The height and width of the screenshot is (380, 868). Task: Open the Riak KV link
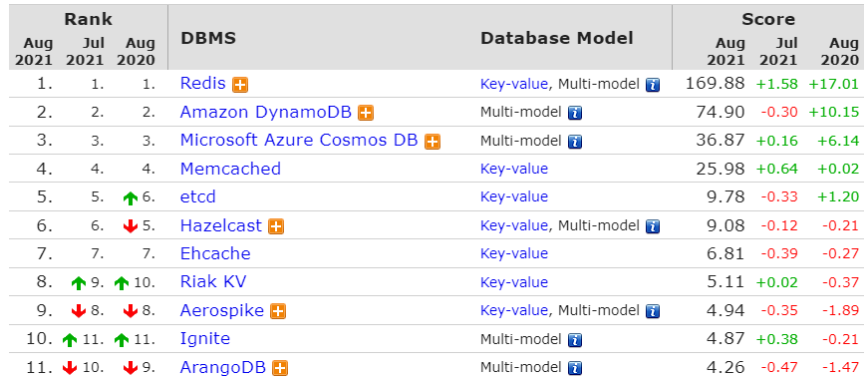pos(213,281)
